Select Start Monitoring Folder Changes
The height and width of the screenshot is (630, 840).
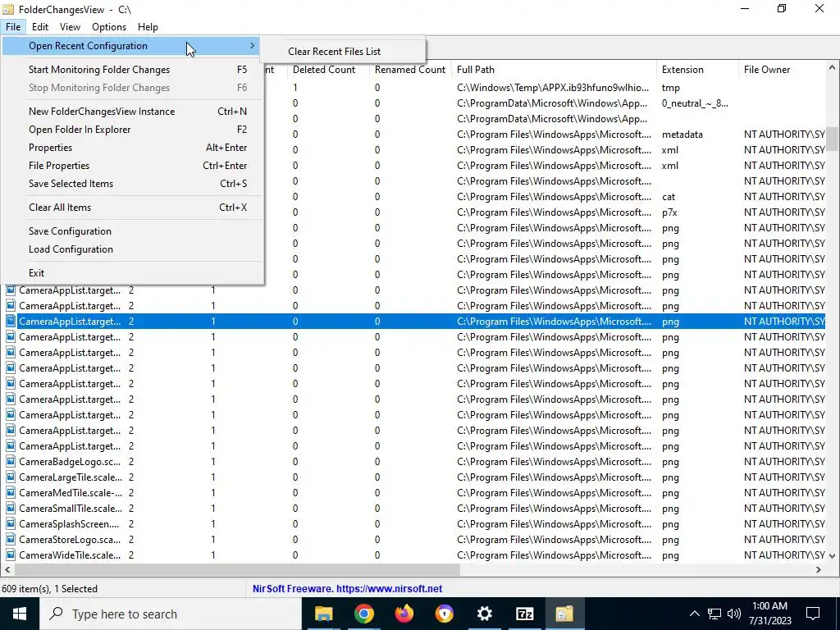(132, 70)
